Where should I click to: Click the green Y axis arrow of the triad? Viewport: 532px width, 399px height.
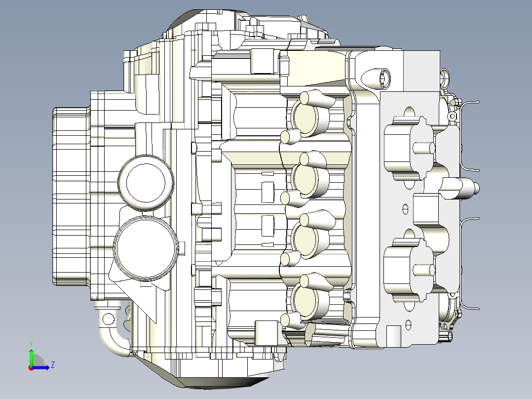31,358
